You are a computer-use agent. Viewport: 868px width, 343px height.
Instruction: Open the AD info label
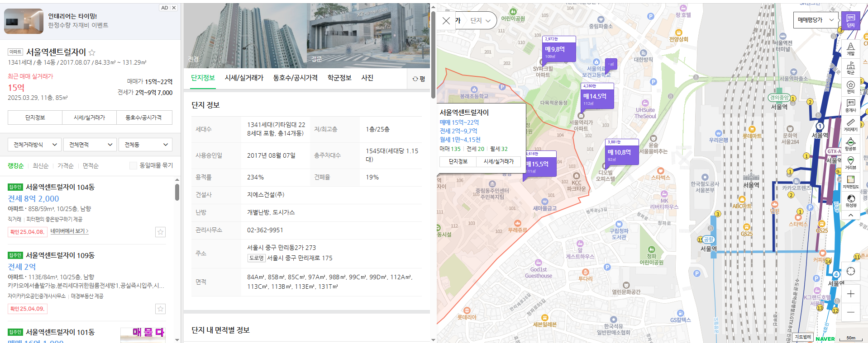pyautogui.click(x=165, y=8)
